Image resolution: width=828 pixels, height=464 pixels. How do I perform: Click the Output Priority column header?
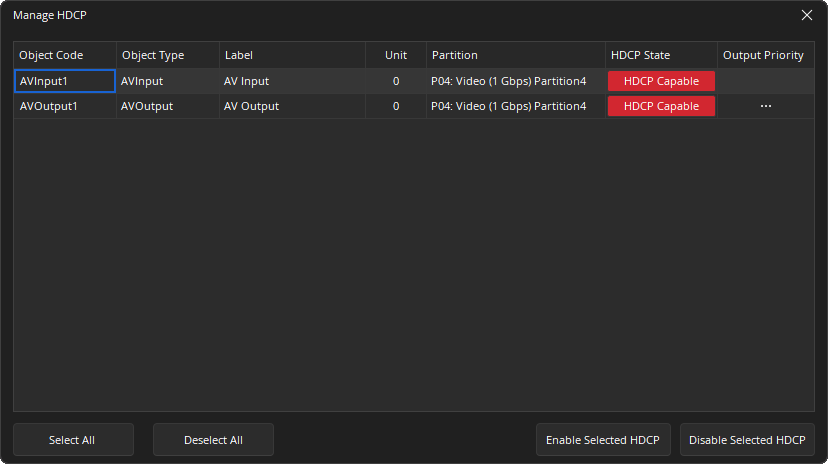point(763,55)
